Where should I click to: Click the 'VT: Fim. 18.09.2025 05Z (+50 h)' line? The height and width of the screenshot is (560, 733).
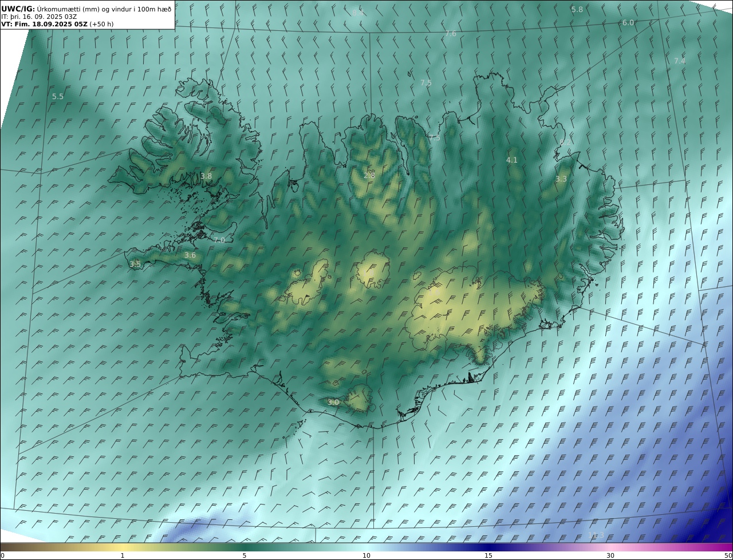(57, 24)
